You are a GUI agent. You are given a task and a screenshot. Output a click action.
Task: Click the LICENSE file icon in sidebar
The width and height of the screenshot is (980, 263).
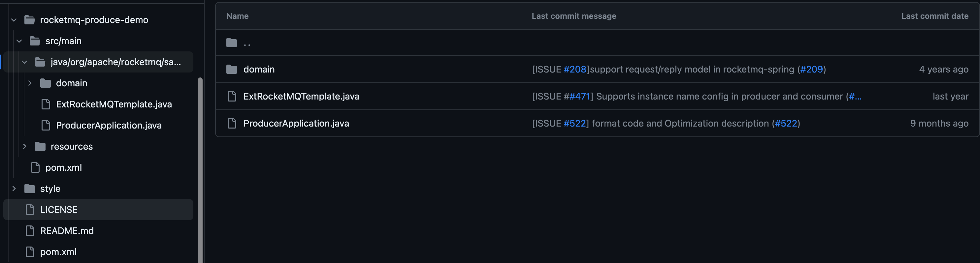30,209
